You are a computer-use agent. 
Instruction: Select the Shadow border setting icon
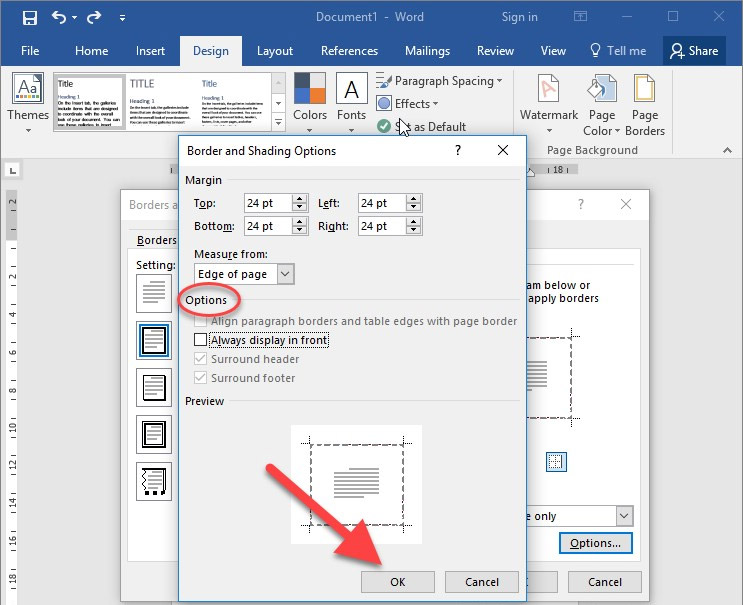tap(154, 387)
